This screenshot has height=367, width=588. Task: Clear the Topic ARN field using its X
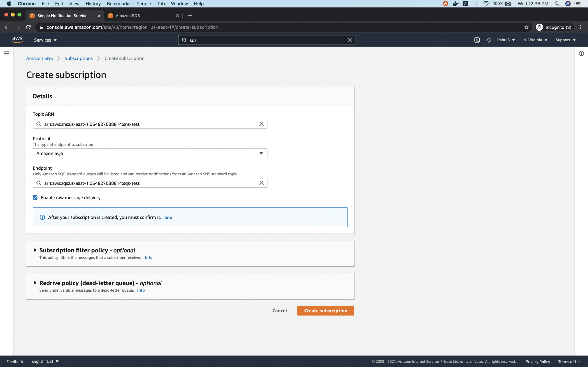261,124
